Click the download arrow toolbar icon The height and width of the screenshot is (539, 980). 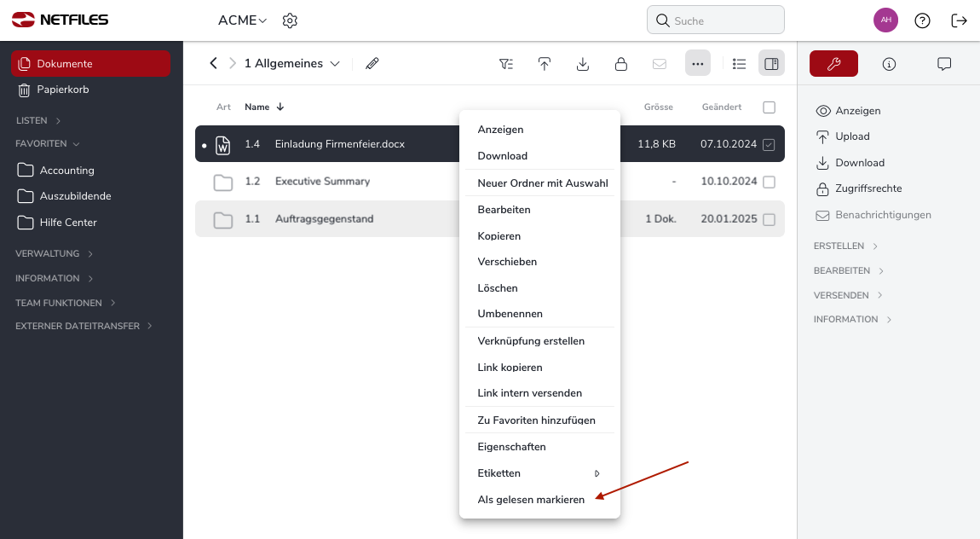[x=583, y=64]
